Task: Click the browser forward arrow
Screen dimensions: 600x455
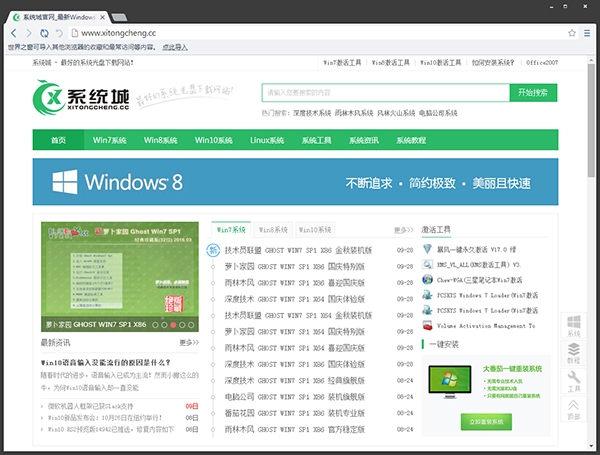Action: pyautogui.click(x=29, y=33)
